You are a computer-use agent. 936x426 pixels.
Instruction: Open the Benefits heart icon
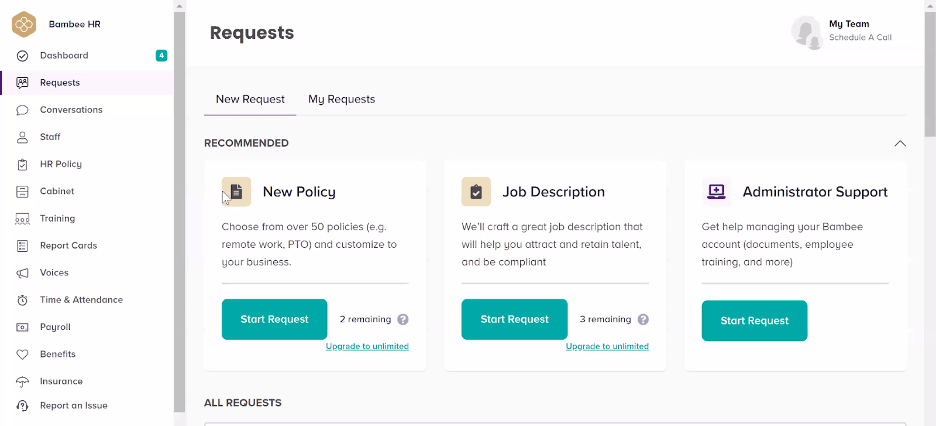pyautogui.click(x=22, y=354)
